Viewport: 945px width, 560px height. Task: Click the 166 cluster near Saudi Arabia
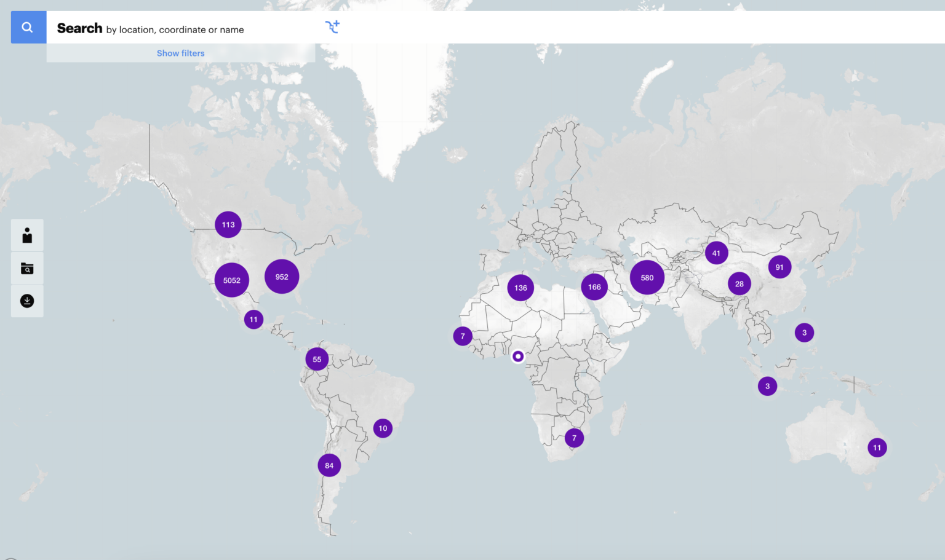[x=594, y=286]
